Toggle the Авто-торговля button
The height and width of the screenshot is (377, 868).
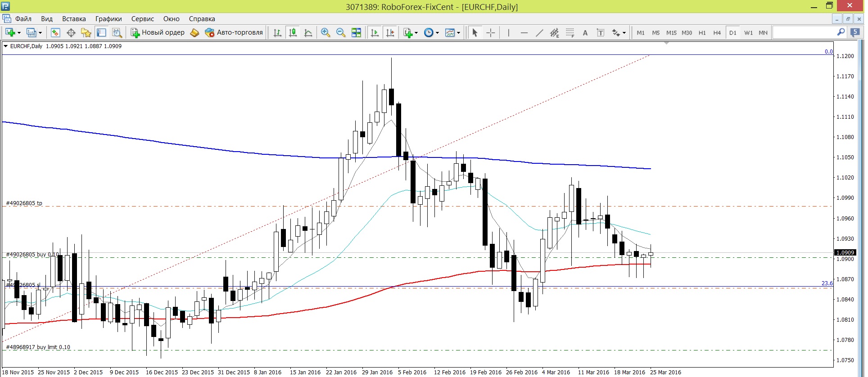(x=234, y=32)
